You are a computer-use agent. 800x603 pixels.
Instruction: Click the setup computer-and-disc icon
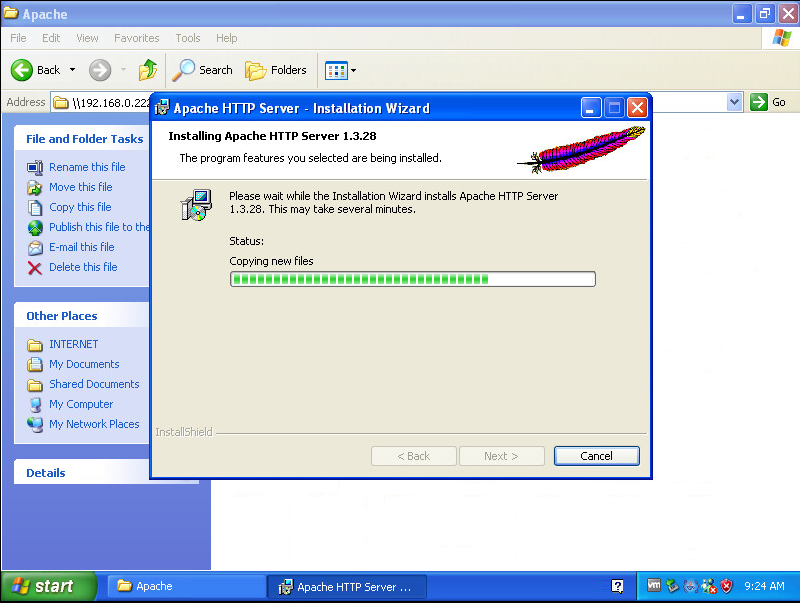(196, 205)
